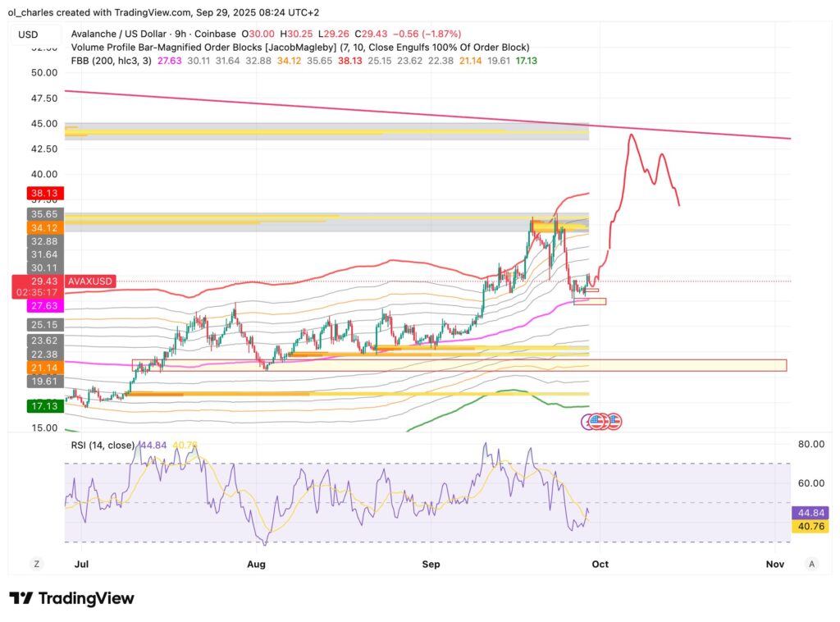Expand the Volume Profile Order Blocks legend
Image resolution: width=840 pixels, height=622 pixels.
pyautogui.click(x=205, y=48)
